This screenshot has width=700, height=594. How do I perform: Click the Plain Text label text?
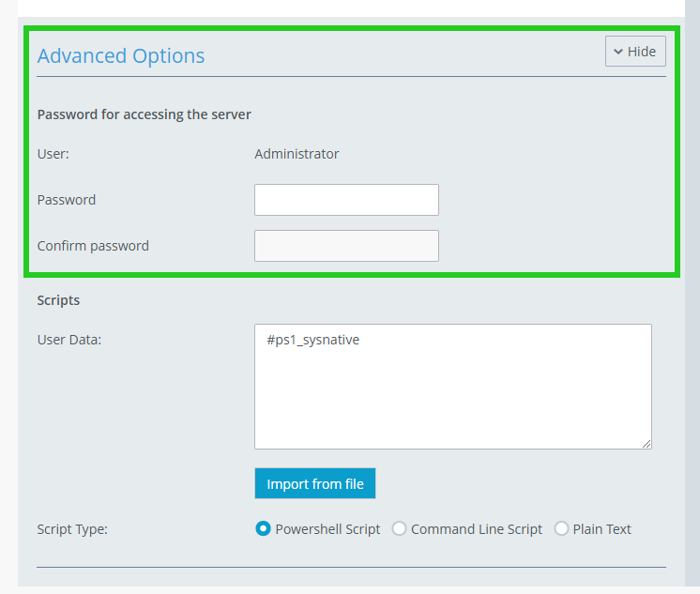coord(601,529)
